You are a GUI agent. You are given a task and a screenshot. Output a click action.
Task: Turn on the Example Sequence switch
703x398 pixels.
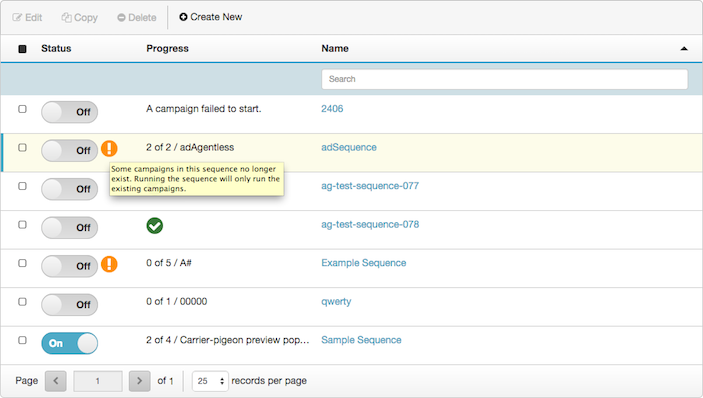click(69, 266)
